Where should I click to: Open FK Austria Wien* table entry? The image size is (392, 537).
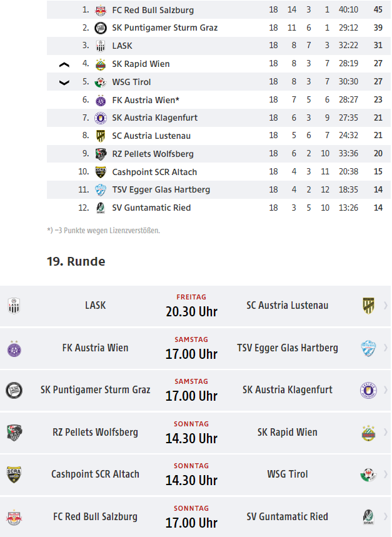(219, 100)
